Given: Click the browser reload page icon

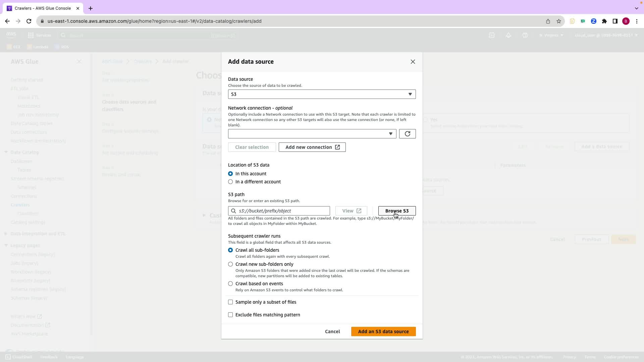Looking at the screenshot, I should click(x=29, y=21).
